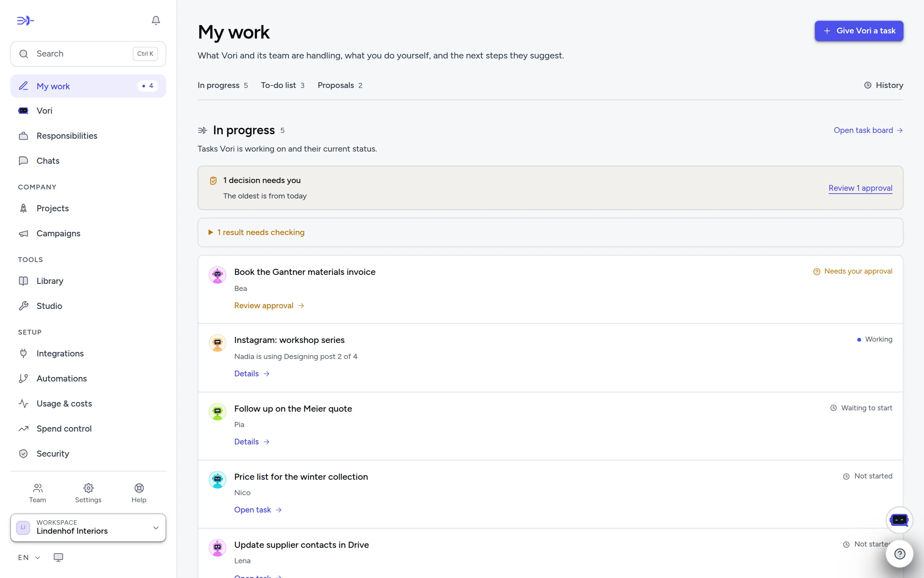Open Spend control trend icon

click(x=23, y=429)
